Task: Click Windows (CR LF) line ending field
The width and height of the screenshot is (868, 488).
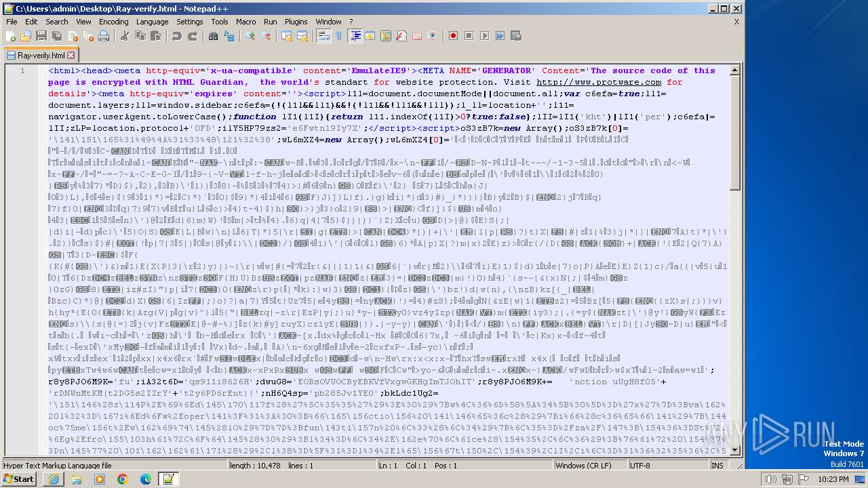Action: (590, 466)
